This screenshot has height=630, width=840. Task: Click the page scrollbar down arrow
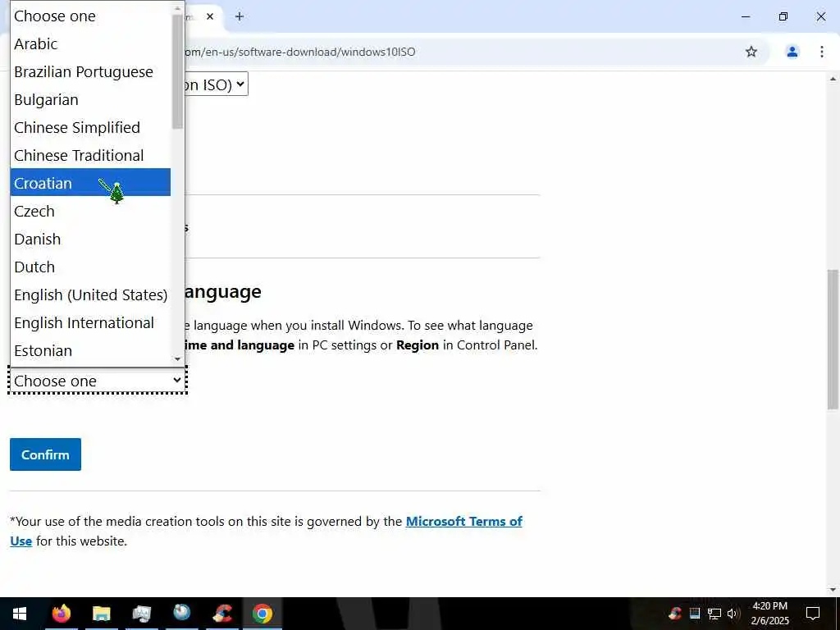833,590
